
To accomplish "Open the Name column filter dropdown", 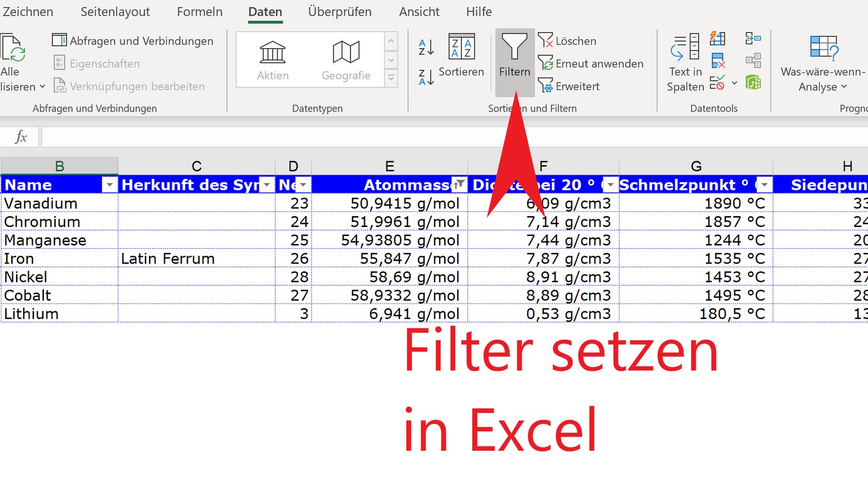I will pyautogui.click(x=110, y=185).
